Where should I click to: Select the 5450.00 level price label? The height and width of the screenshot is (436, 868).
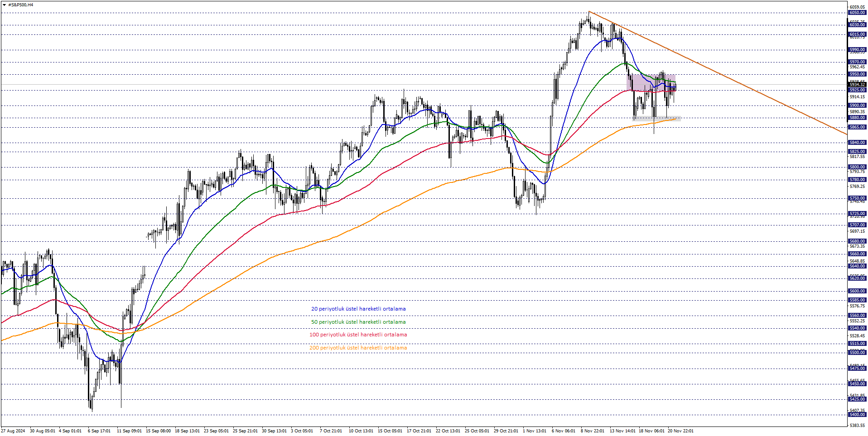point(857,384)
